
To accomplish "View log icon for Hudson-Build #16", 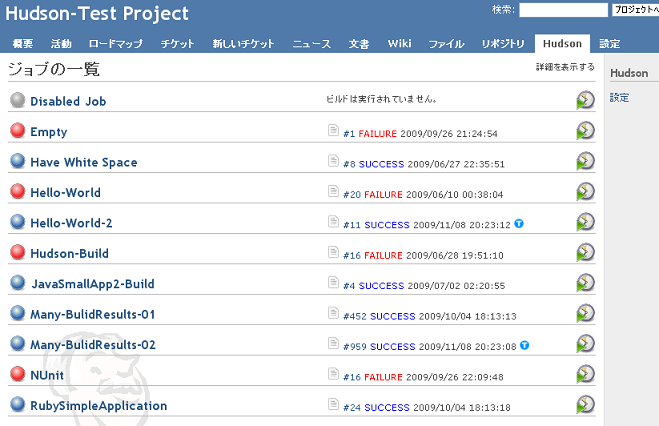I will coord(333,252).
